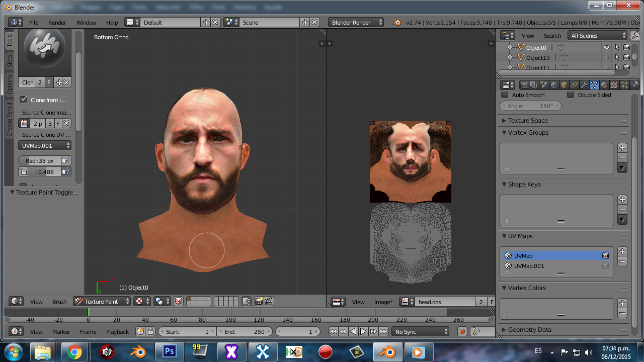Disable the Clone from image checkbox
Viewport: 644px width, 362px height.
23,100
